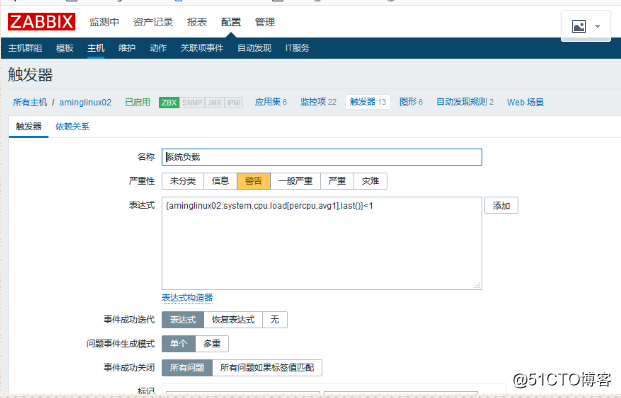Click the JMX availability badge
621x398 pixels.
click(215, 103)
